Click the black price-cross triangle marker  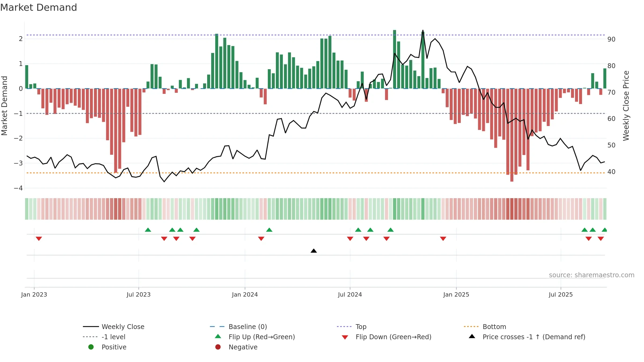coord(314,251)
